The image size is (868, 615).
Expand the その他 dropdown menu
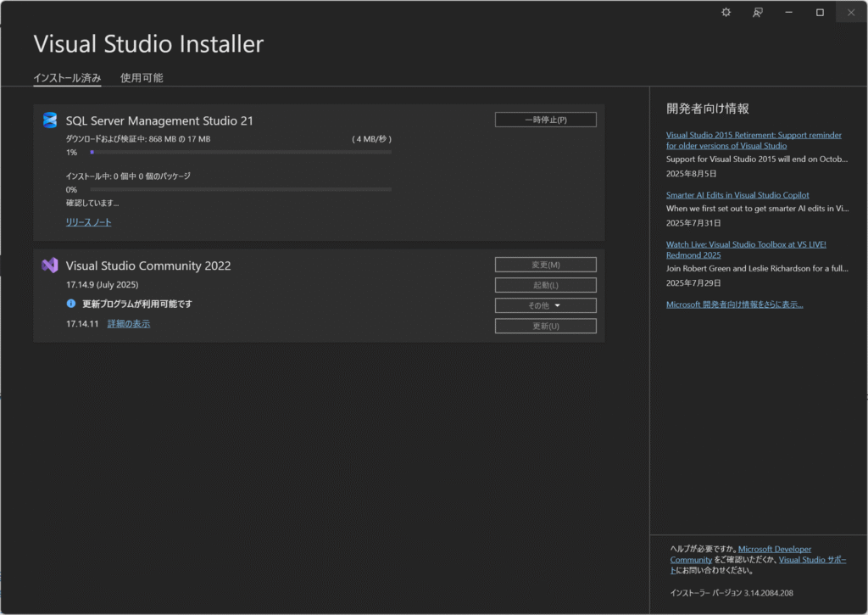click(545, 305)
